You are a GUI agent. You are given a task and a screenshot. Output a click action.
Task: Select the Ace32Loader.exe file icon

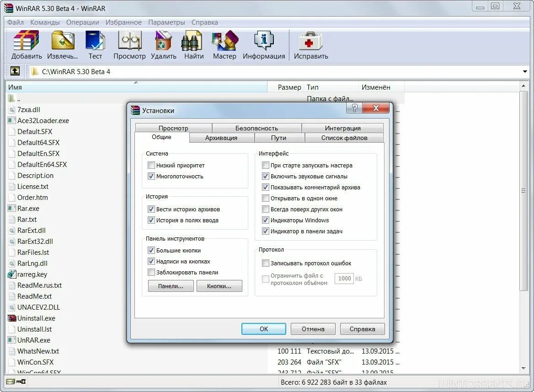pos(11,120)
